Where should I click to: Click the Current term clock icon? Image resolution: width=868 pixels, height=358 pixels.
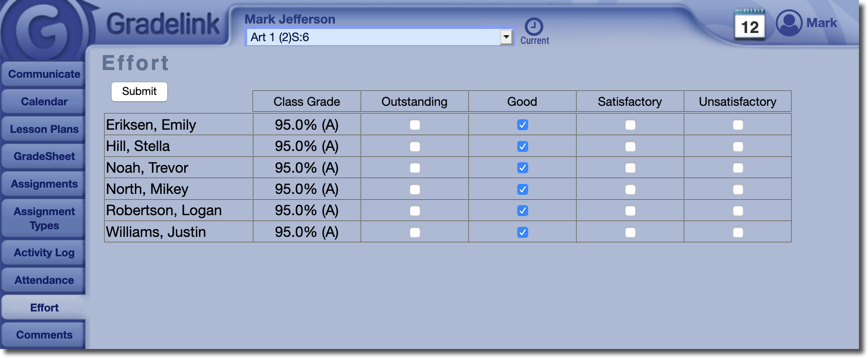[x=534, y=27]
